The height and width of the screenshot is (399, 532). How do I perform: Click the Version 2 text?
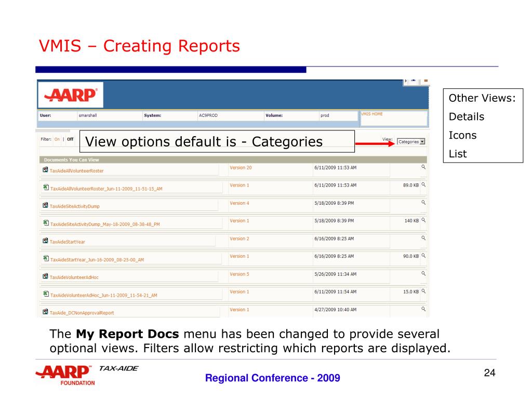(x=239, y=238)
